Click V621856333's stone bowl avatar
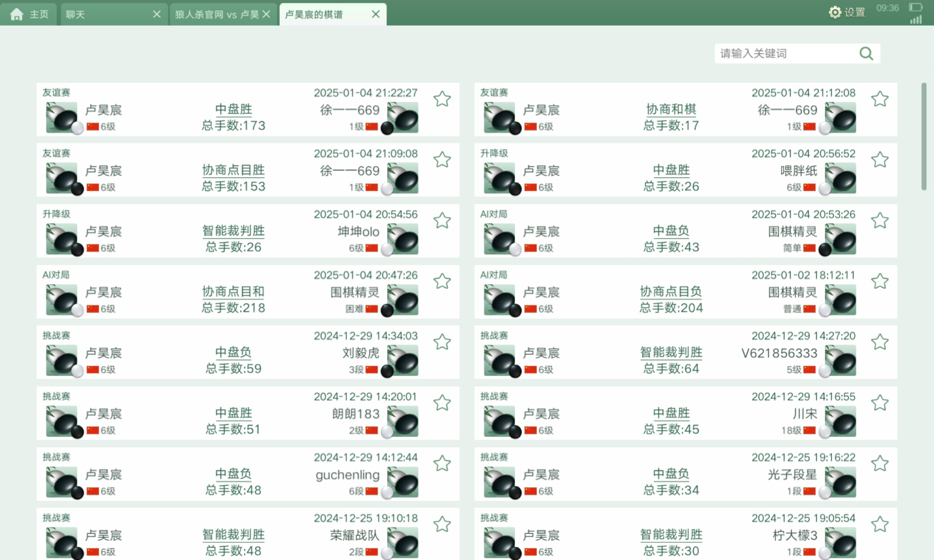This screenshot has width=934, height=560. (841, 361)
